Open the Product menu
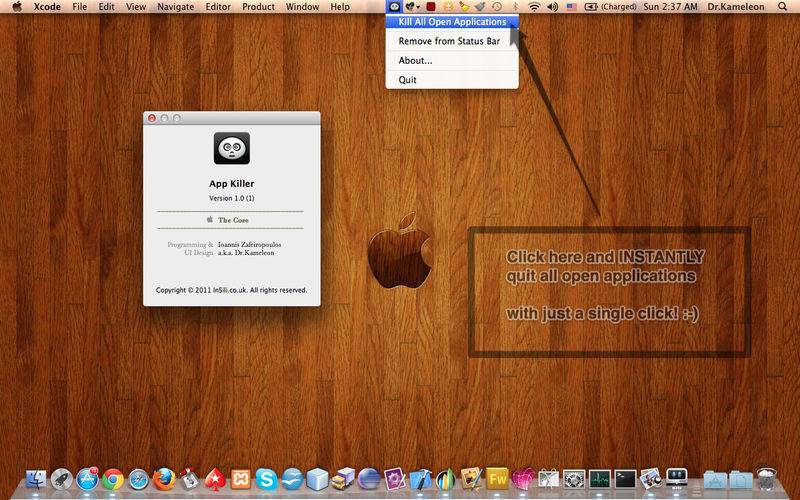Image resolution: width=800 pixels, height=500 pixels. coord(258,7)
